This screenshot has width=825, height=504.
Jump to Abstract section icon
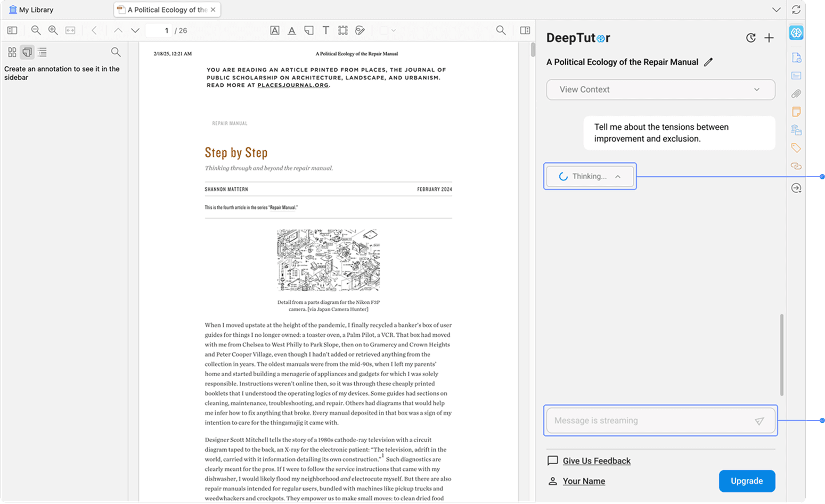tap(796, 76)
